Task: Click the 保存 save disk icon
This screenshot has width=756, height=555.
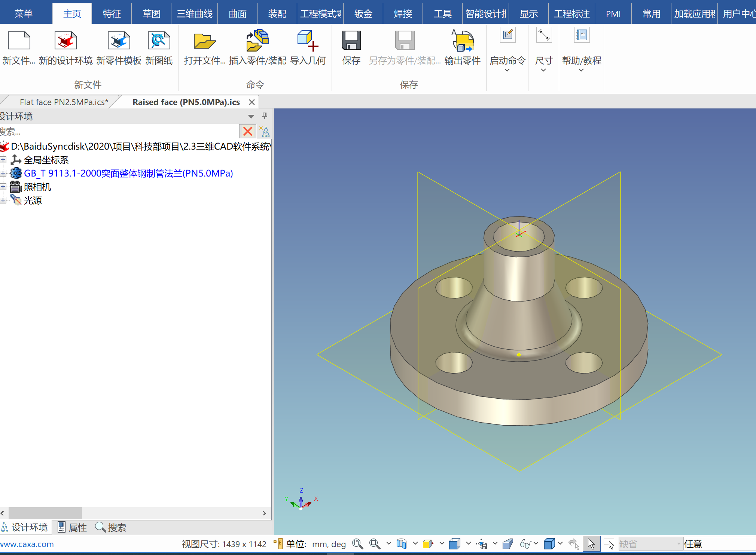Action: tap(351, 41)
